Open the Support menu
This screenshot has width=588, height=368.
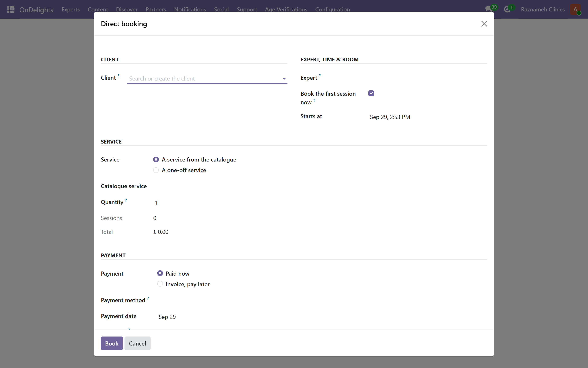tap(247, 9)
